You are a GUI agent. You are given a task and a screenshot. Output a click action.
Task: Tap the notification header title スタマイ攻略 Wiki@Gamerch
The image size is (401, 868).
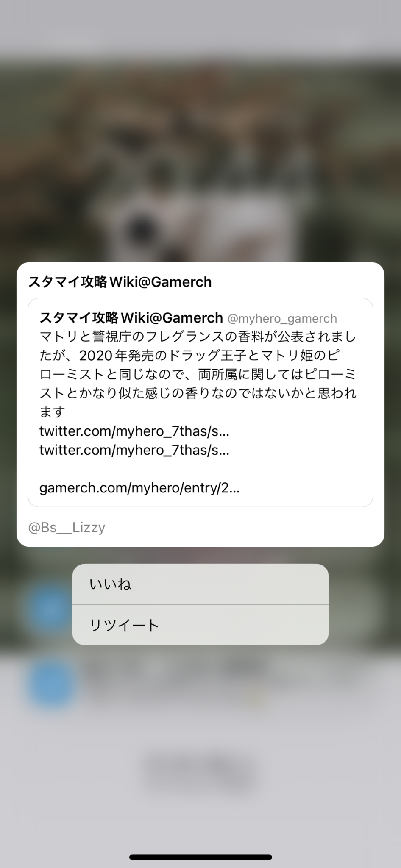pos(120,282)
